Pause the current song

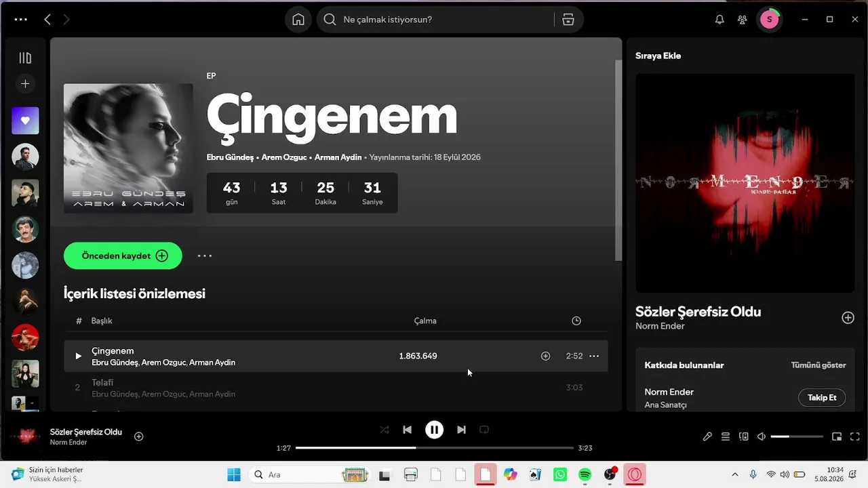click(434, 430)
